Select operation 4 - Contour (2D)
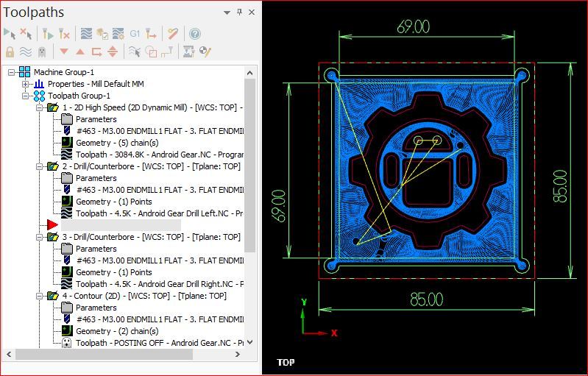This screenshot has width=588, height=376. (144, 296)
